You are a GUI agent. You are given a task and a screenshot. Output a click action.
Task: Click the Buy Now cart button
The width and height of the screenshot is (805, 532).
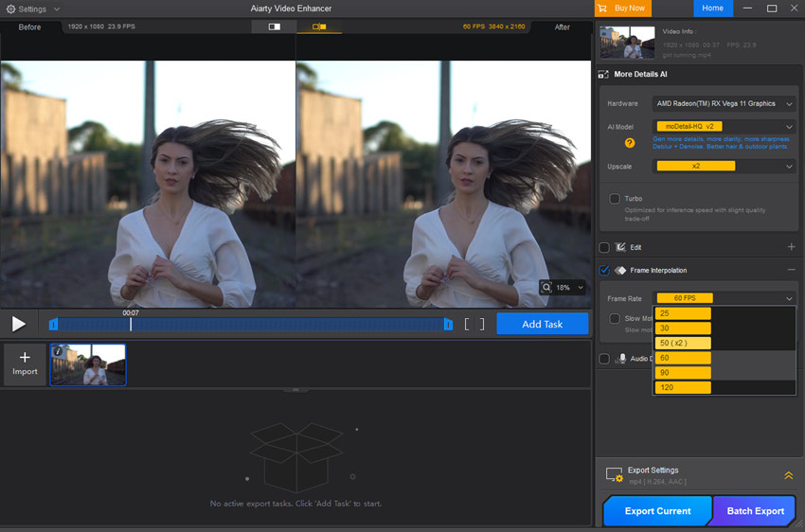623,9
